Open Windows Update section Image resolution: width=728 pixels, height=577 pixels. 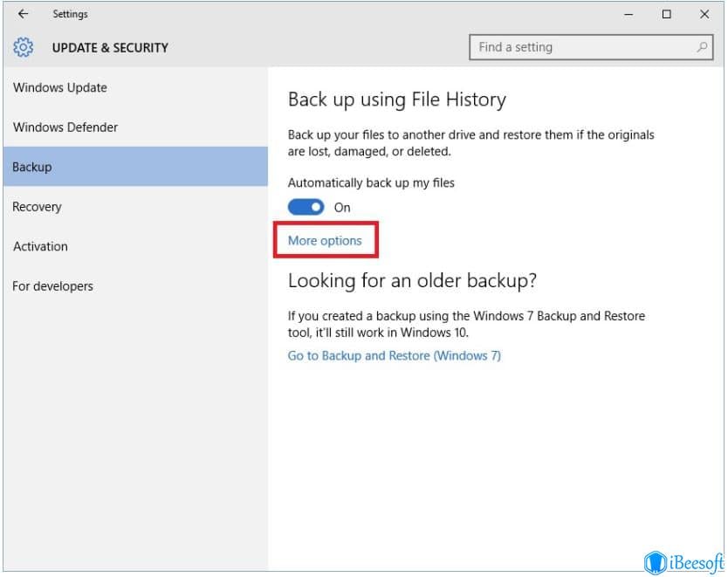pyautogui.click(x=60, y=87)
